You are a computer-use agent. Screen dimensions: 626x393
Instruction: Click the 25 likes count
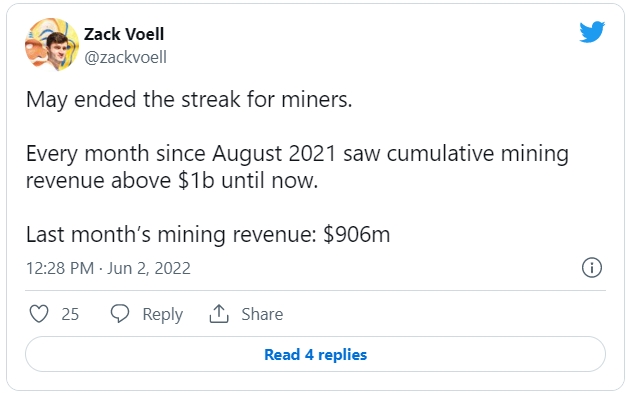click(x=70, y=314)
